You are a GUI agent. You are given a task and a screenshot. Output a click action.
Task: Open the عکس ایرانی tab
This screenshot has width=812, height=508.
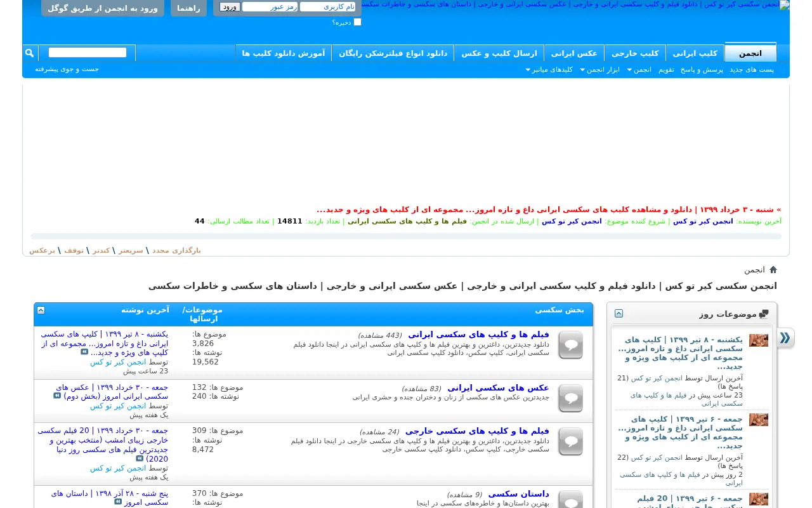tap(574, 53)
